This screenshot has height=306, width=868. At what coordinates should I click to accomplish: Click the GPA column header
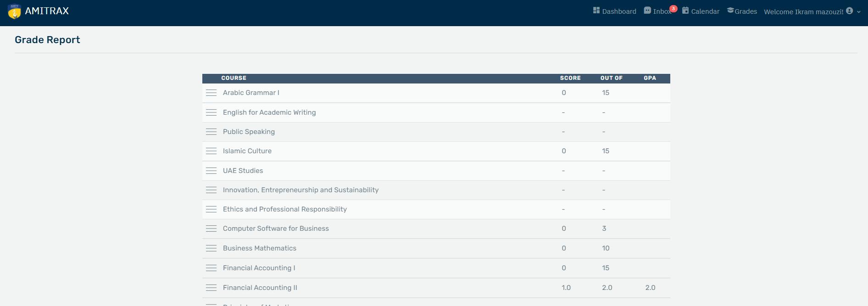pos(649,78)
